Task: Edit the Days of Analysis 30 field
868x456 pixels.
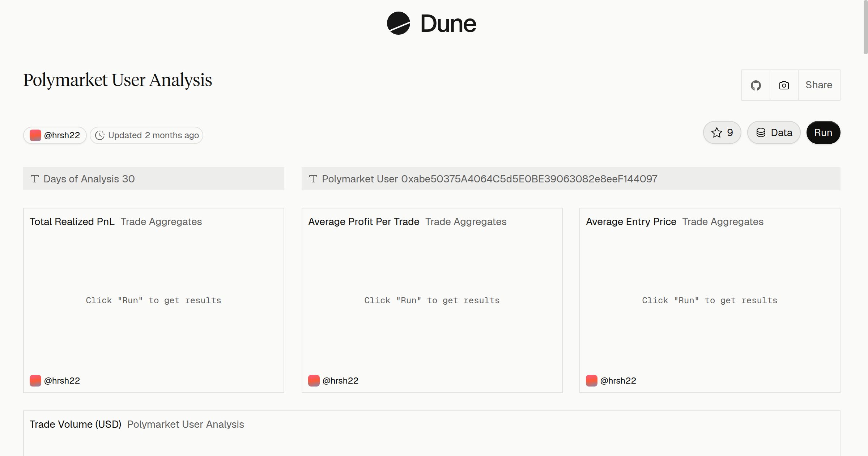Action: (x=154, y=179)
